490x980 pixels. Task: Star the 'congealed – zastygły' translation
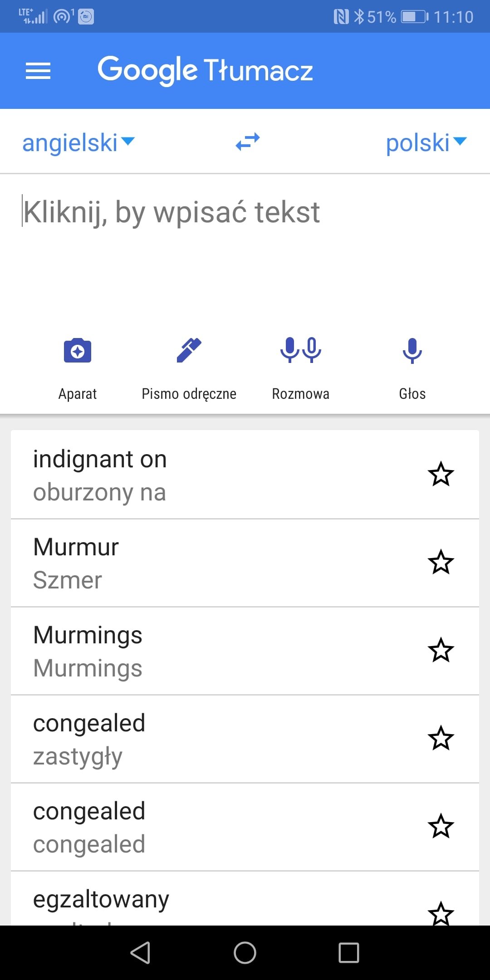pos(441,738)
